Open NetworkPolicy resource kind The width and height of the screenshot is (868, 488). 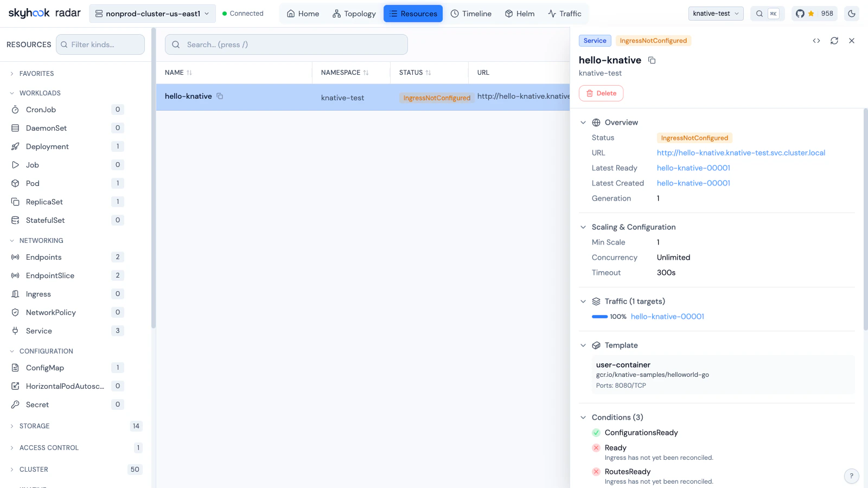click(67, 312)
